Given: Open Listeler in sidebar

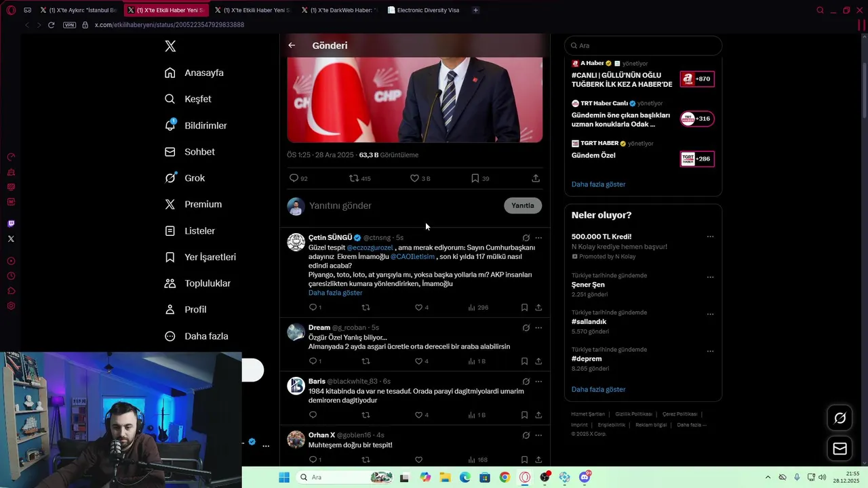Looking at the screenshot, I should (190, 231).
